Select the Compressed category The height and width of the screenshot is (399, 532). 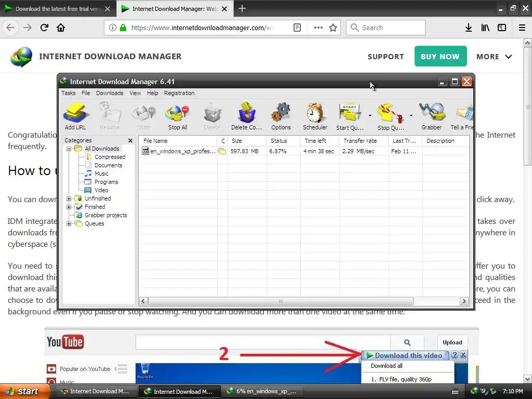click(110, 157)
